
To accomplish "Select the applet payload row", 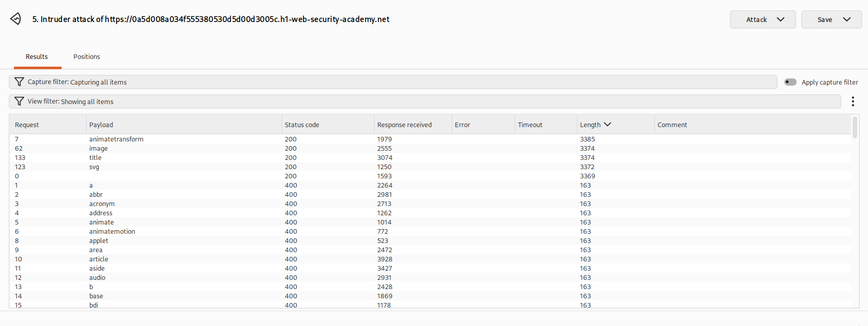I will pyautogui.click(x=430, y=241).
